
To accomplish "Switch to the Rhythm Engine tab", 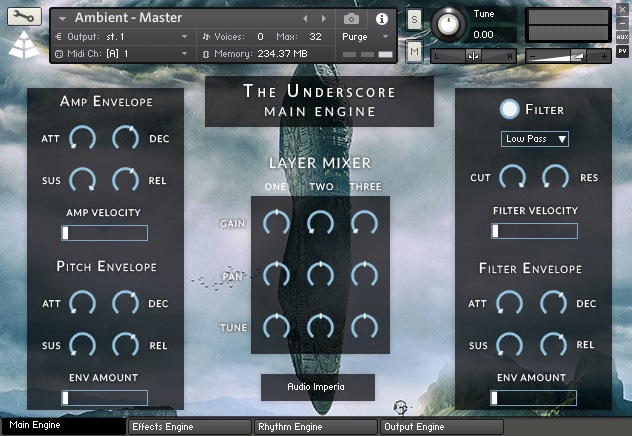I will point(316,426).
